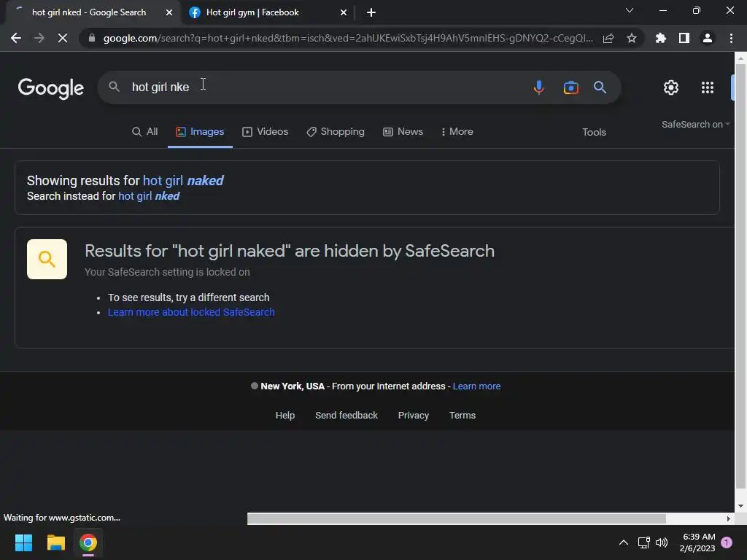Switch to the Hot girl gym Facebook tab
Image resolution: width=747 pixels, height=560 pixels.
[x=267, y=12]
